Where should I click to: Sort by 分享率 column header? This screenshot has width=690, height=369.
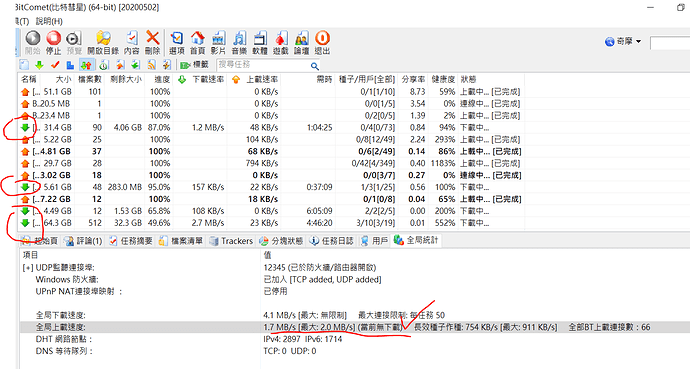click(x=413, y=79)
